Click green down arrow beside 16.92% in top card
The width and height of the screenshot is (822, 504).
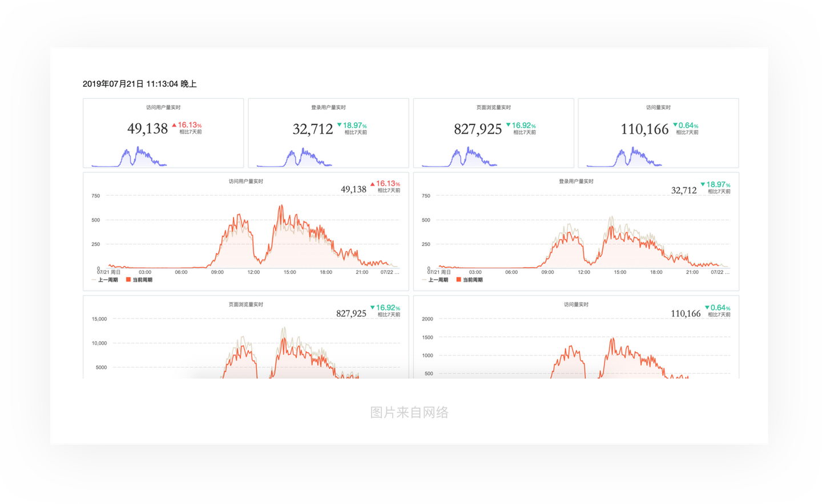508,125
